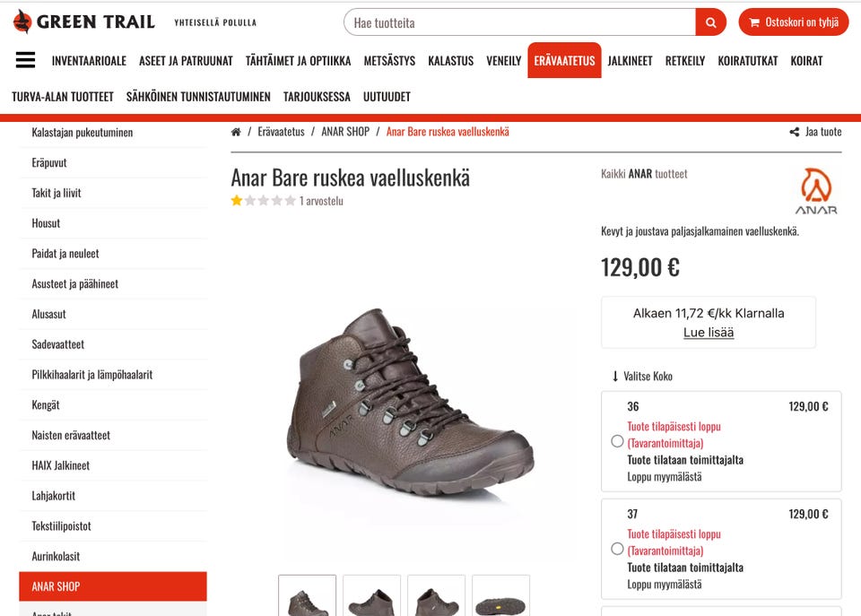The height and width of the screenshot is (616, 861).
Task: Select the Kengät sidebar category
Action: (x=46, y=405)
